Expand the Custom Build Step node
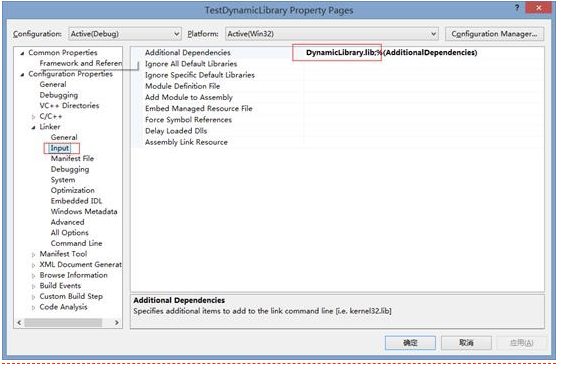This screenshot has height=368, width=566. point(34,297)
